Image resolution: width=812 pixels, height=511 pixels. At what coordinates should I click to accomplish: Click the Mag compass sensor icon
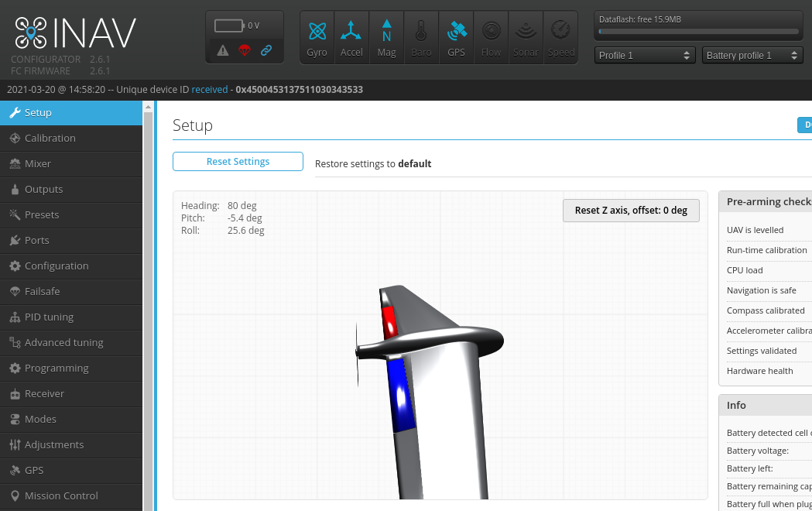coord(386,38)
